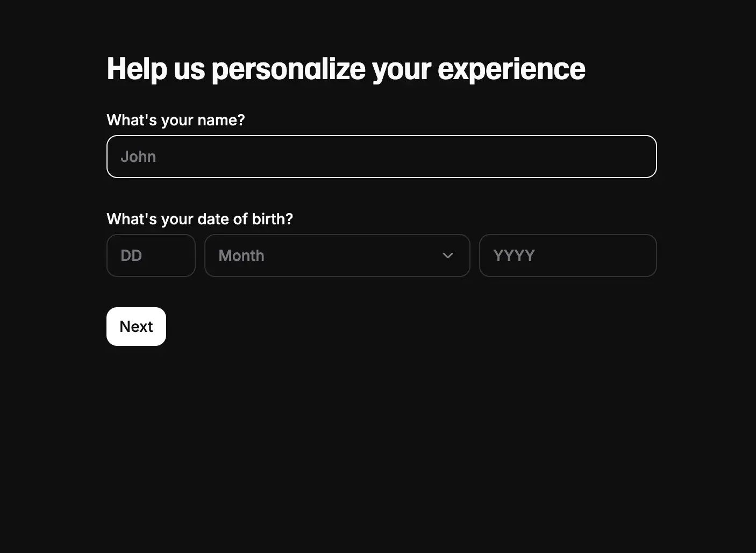Open the Month dropdown
Screen dimensions: 756x553
tap(337, 256)
